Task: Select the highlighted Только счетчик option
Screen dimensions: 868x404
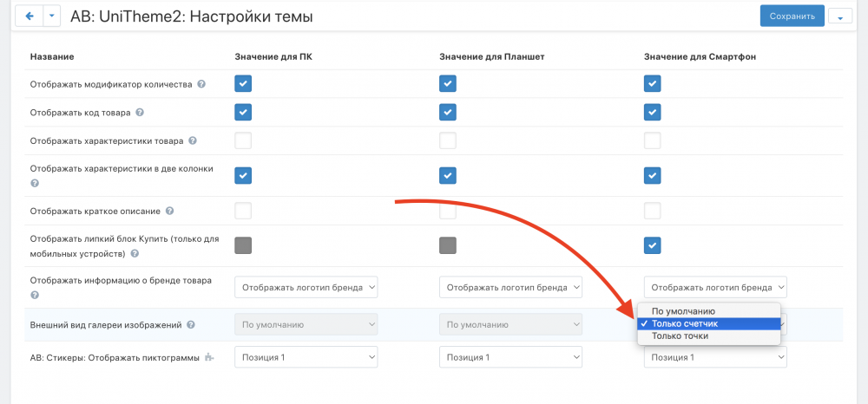Action: point(685,323)
